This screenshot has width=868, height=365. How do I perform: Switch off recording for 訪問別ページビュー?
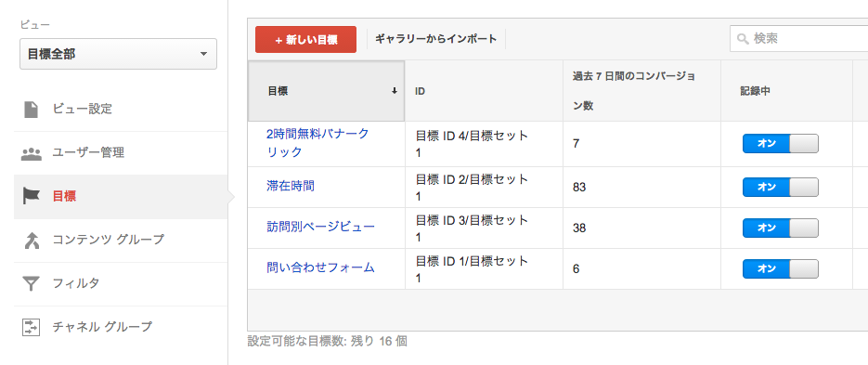[780, 228]
